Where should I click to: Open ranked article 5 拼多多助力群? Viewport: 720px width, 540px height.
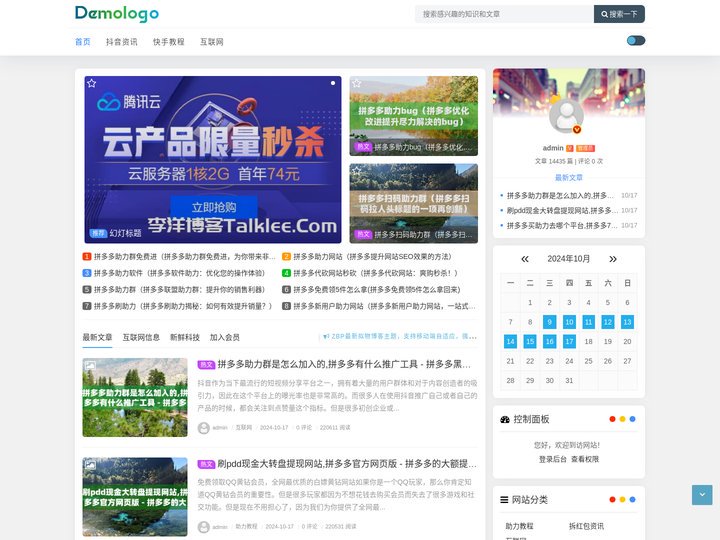pos(174,290)
